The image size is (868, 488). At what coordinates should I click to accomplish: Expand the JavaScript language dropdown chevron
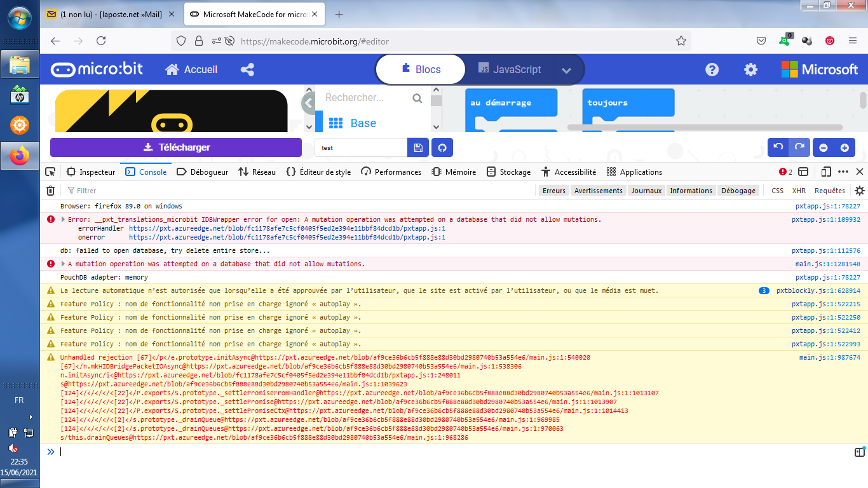point(567,70)
